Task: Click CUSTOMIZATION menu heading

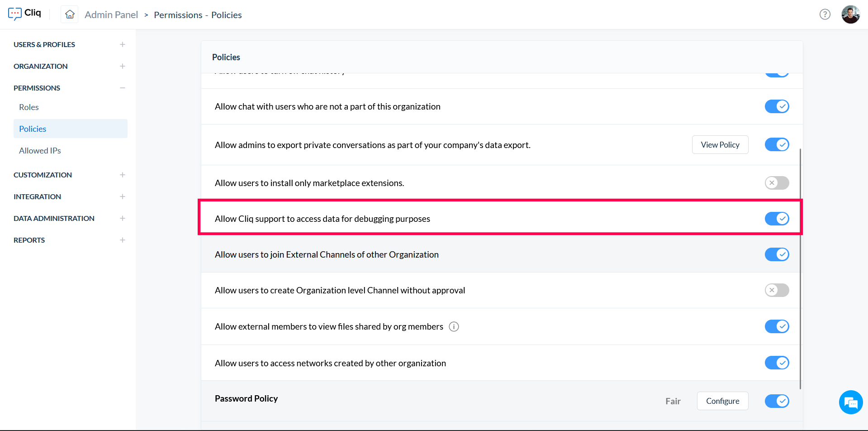Action: point(43,175)
